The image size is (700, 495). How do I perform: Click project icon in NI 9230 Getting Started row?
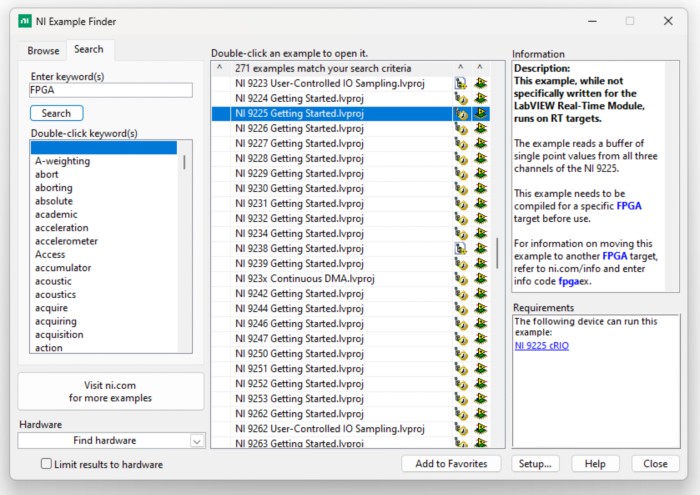pyautogui.click(x=461, y=188)
